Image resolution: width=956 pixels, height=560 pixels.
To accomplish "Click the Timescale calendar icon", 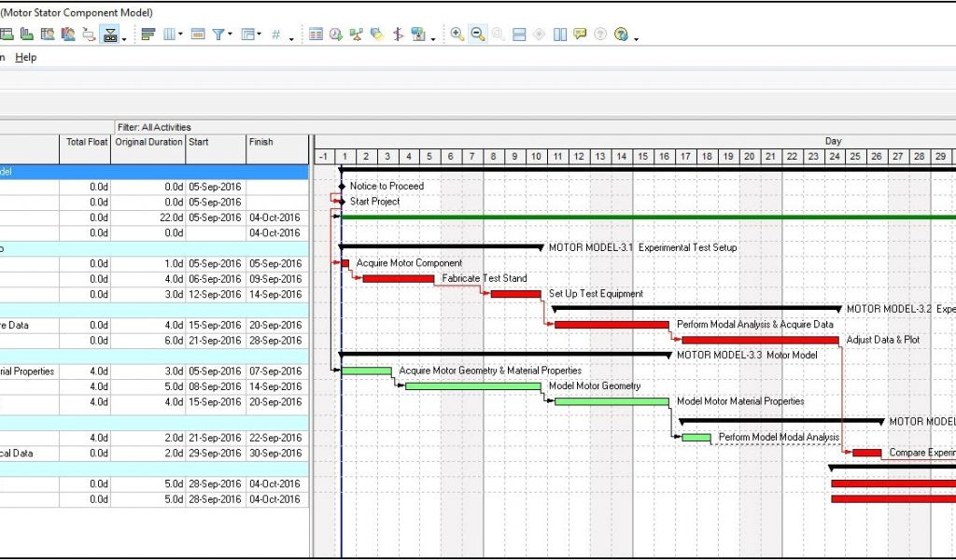I will 198,35.
